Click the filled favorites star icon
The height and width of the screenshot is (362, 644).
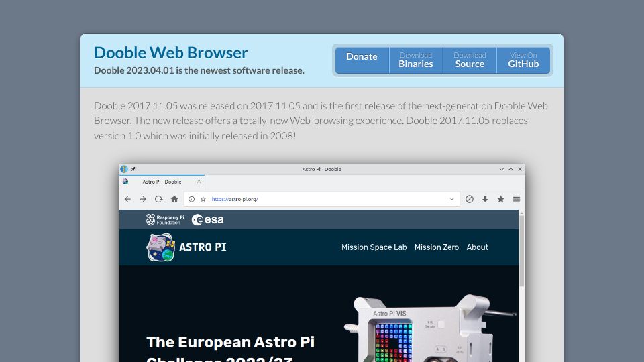(500, 199)
